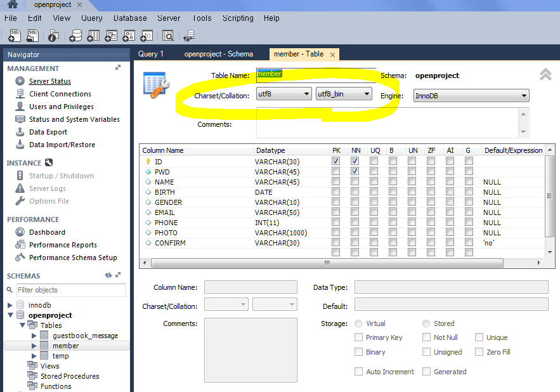Viewport: 560px width, 392px height.
Task: Create a new function toolbar icon
Action: [147, 36]
